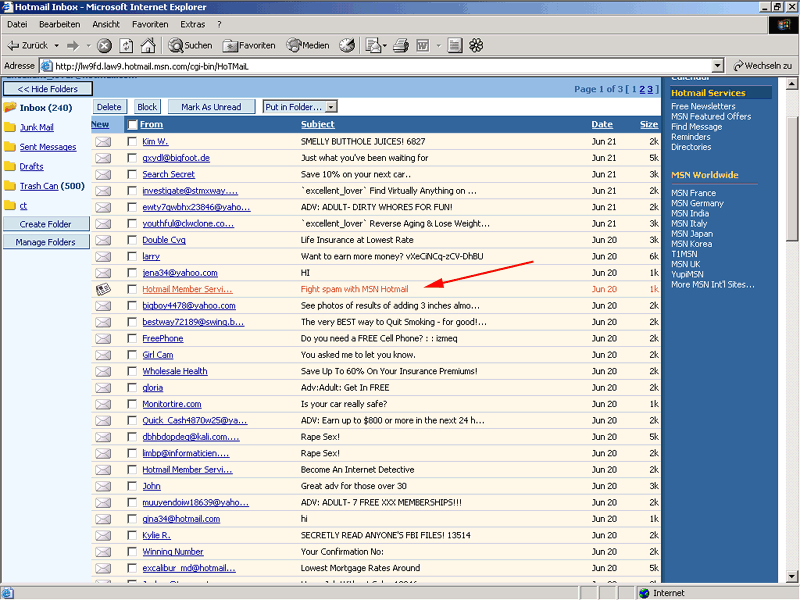Viewport: 800px width, 600px height.
Task: Open the Medien toolbar button
Action: click(308, 45)
